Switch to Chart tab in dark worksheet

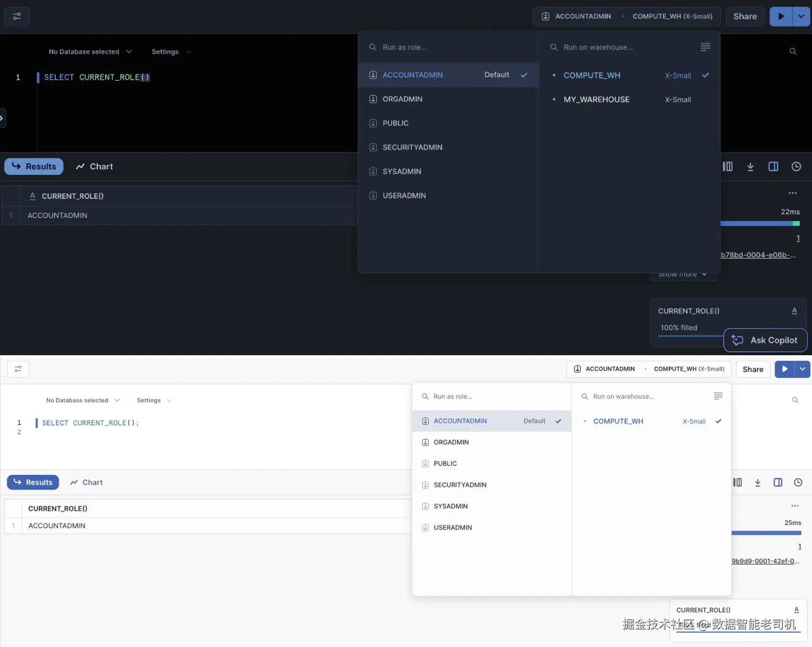pos(94,166)
